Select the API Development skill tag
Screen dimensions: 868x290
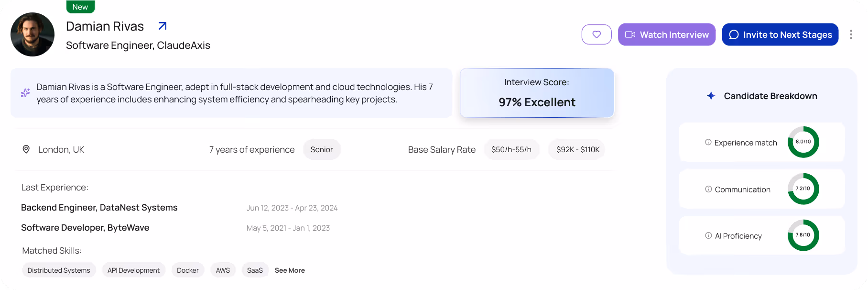click(133, 270)
